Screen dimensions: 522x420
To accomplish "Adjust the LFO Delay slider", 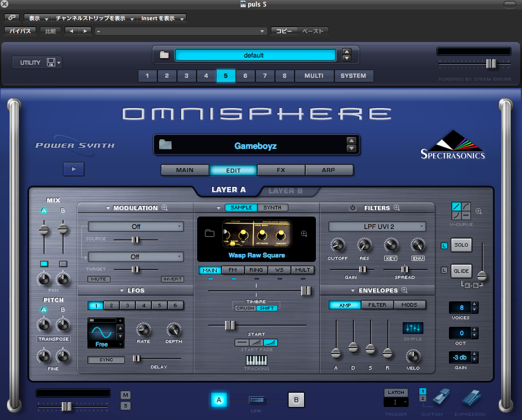I will (x=137, y=358).
